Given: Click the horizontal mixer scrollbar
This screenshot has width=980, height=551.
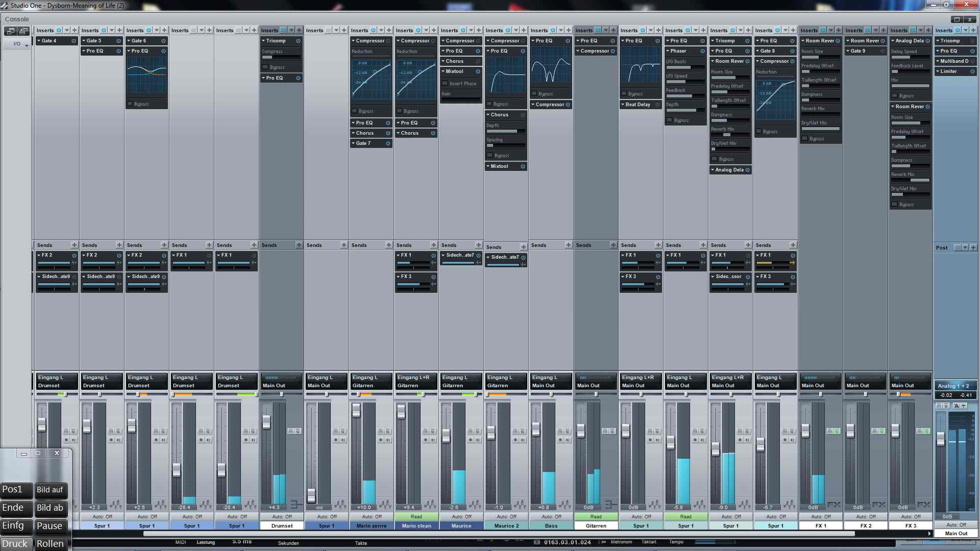Looking at the screenshot, I should click(499, 534).
